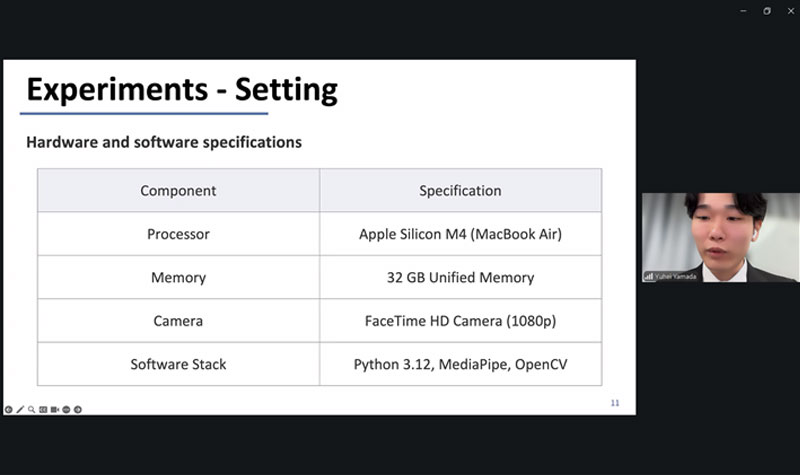Select the Yuhei Yamada video thumbnail
This screenshot has height=475, width=800.
(720, 235)
